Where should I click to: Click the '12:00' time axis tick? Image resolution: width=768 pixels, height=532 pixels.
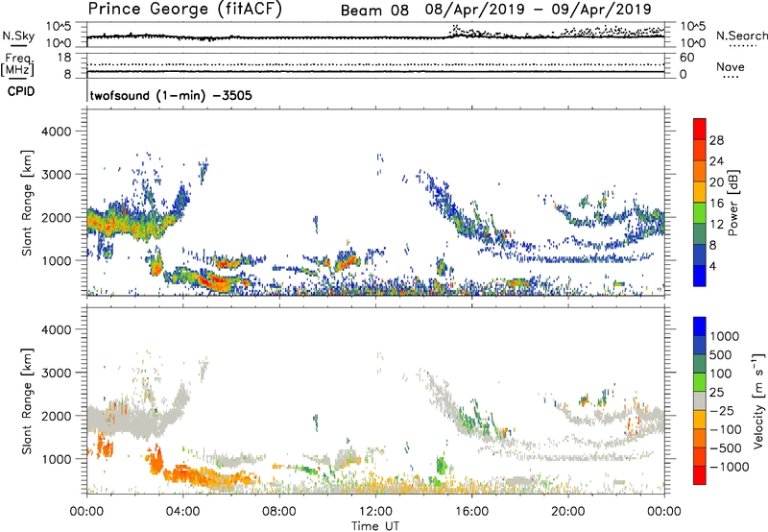click(375, 512)
